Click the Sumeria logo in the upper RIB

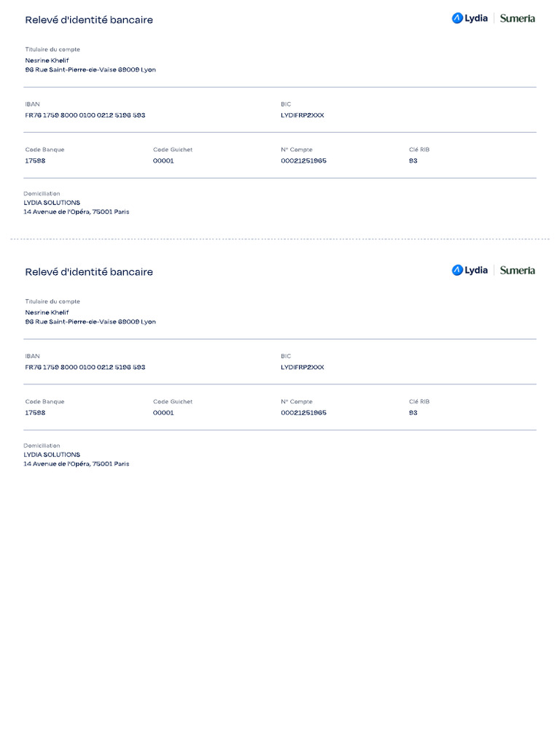tap(517, 18)
